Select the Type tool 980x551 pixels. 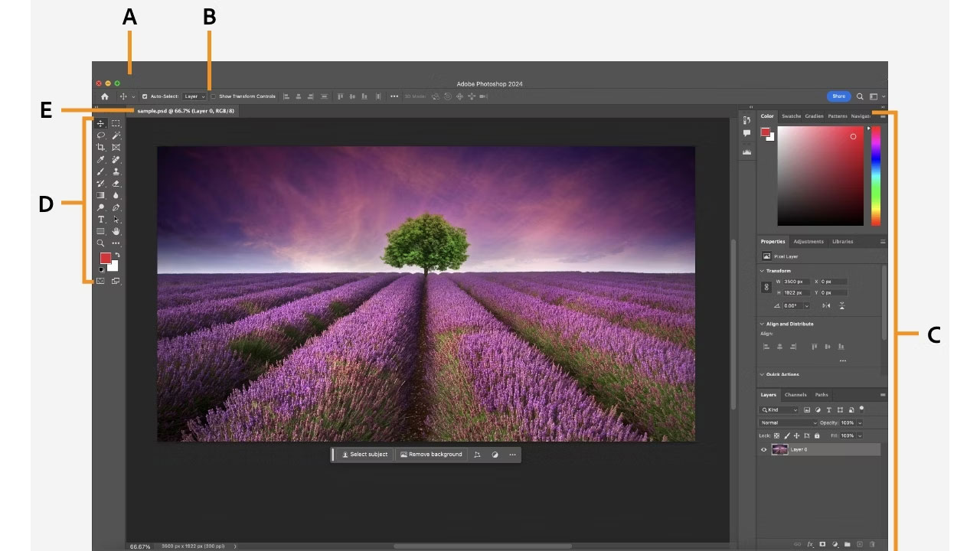pyautogui.click(x=101, y=220)
